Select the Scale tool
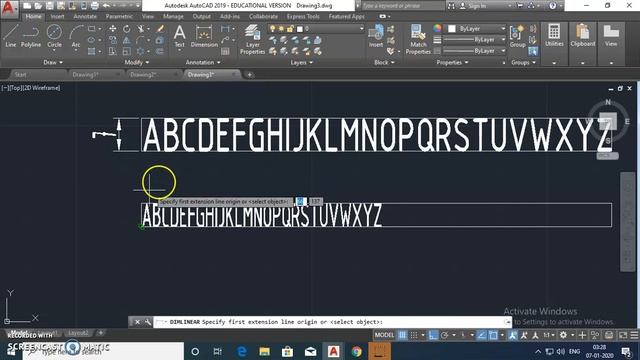Viewport: 640px width, 360px height. point(127,51)
